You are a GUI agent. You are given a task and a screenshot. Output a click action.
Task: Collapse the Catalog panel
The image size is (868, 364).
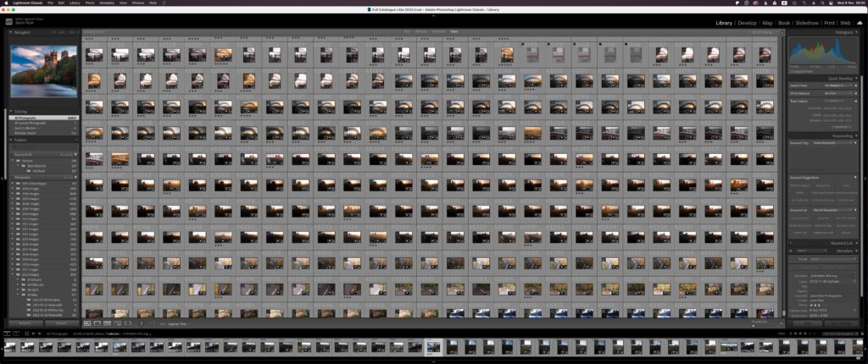click(x=11, y=111)
